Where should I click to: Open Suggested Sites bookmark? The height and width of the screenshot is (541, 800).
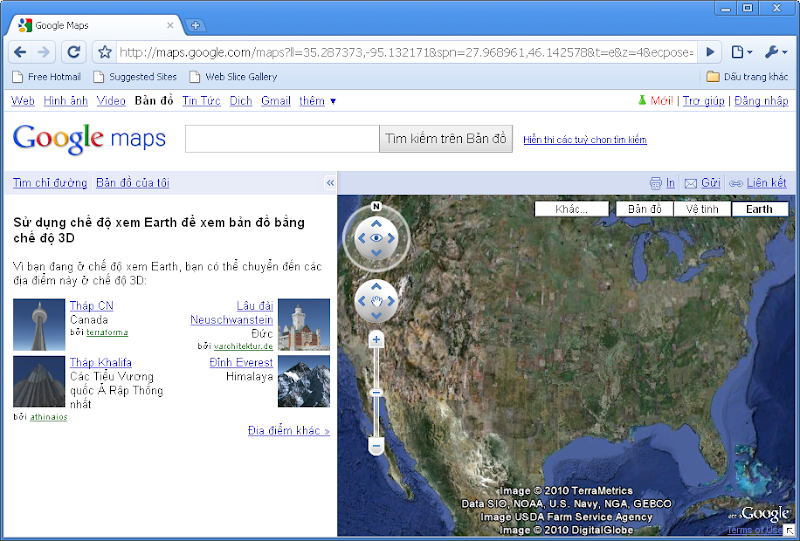pyautogui.click(x=135, y=77)
